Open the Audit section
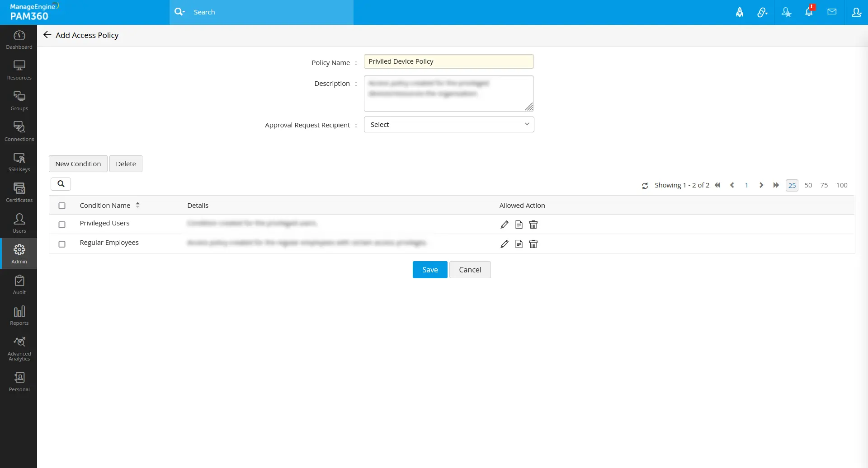The height and width of the screenshot is (468, 868). [x=19, y=285]
